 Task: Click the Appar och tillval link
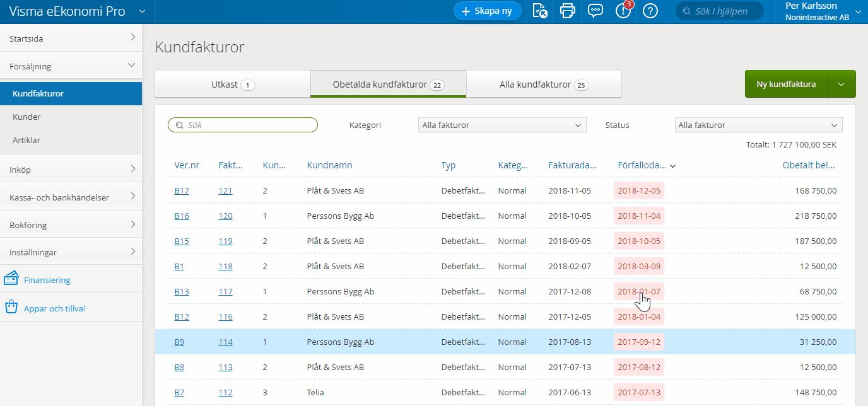[x=54, y=308]
